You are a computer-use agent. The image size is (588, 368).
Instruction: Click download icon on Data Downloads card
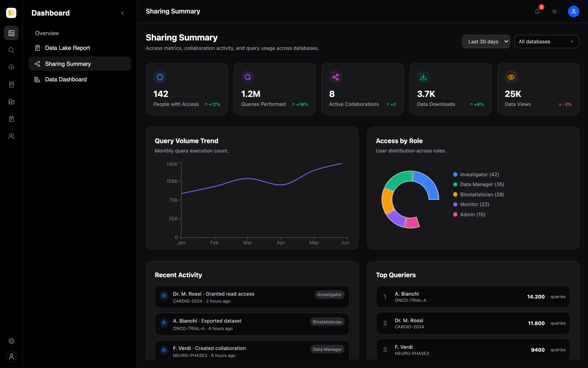423,77
